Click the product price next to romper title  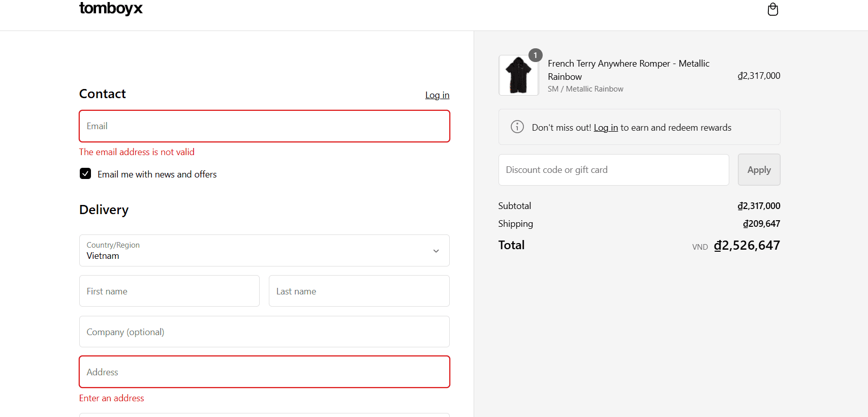pos(759,76)
